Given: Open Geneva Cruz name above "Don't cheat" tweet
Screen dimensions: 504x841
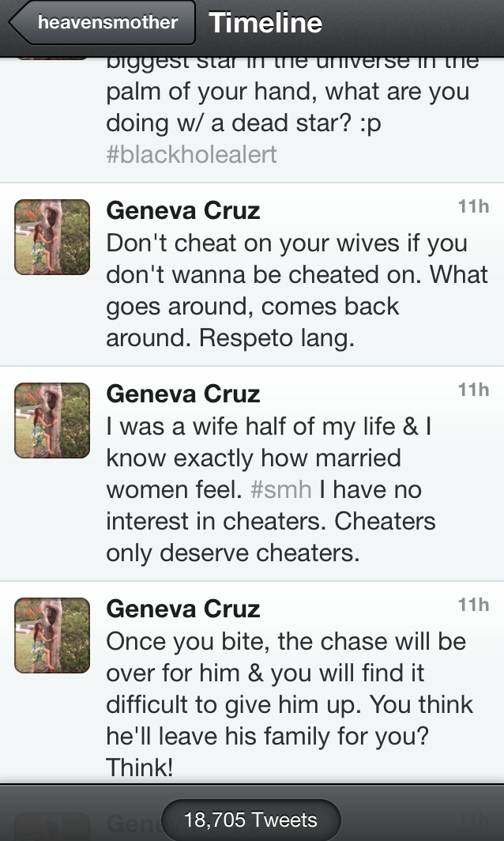Looking at the screenshot, I should pos(183,210).
